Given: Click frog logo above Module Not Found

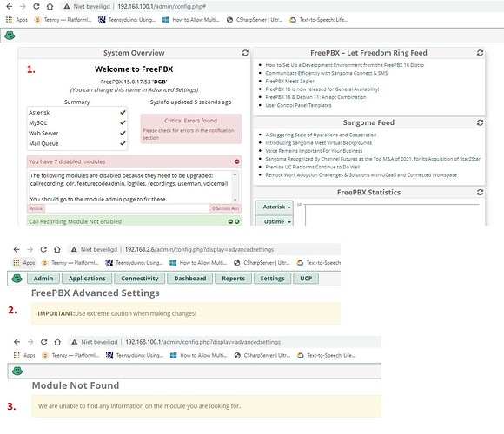Looking at the screenshot, I should point(17,371).
